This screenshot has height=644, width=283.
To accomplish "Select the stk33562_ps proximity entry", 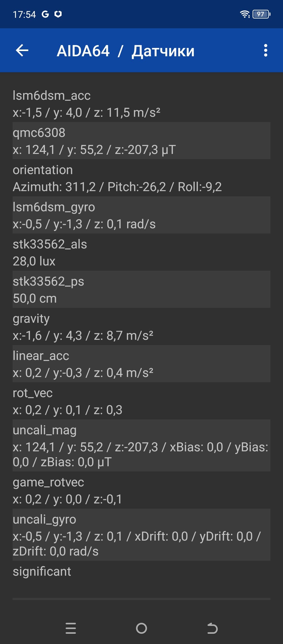I will click(141, 290).
